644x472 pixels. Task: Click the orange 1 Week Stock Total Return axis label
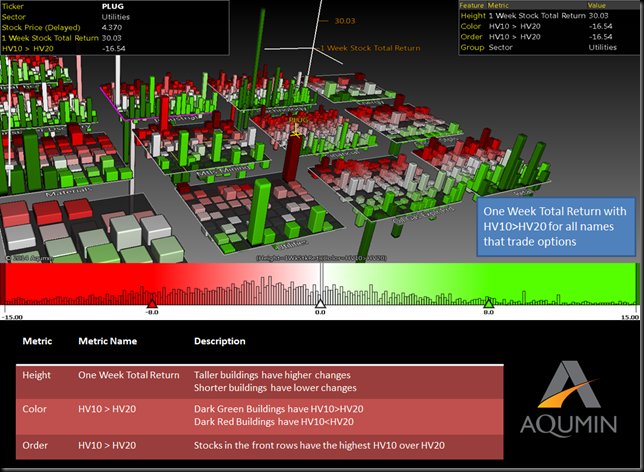click(x=370, y=48)
